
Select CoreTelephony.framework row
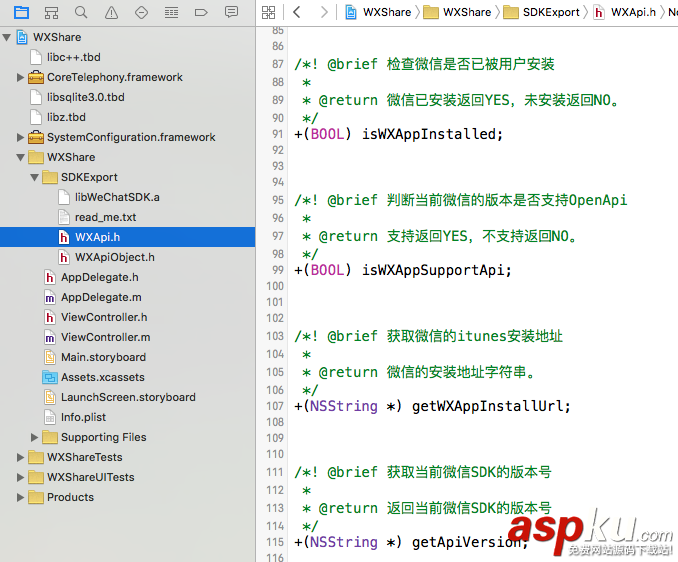click(x=127, y=77)
